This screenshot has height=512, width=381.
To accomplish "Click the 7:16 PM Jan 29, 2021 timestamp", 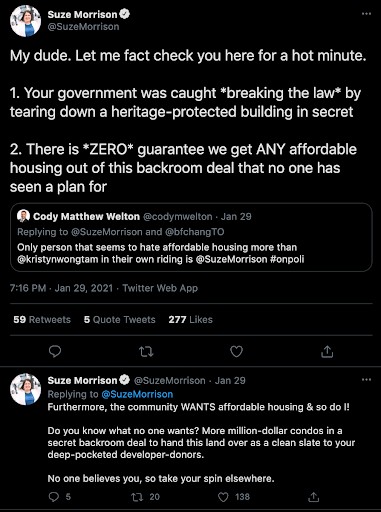I will click(61, 288).
